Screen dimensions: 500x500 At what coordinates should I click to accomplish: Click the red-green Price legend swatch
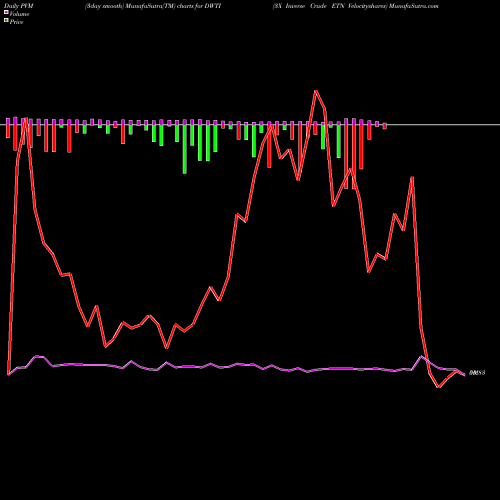[6, 21]
